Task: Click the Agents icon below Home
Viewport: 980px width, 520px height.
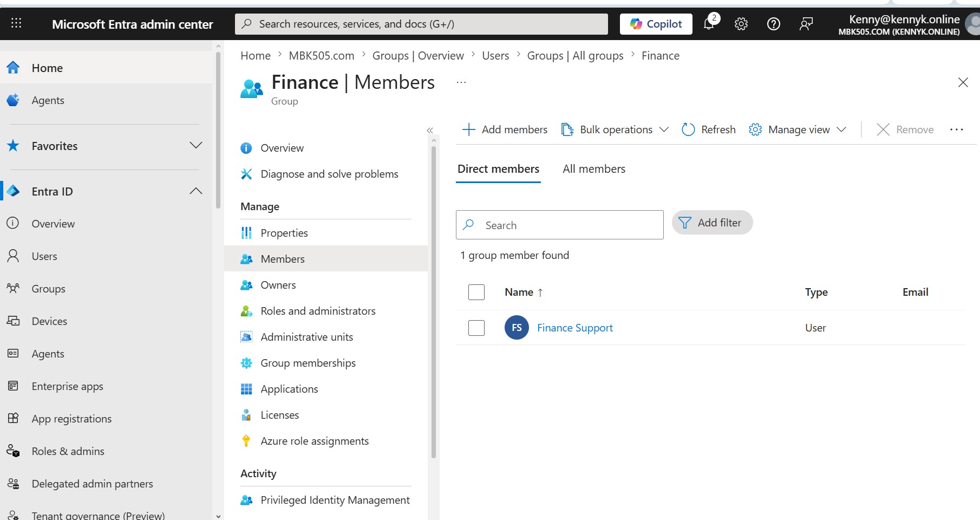Action: click(13, 100)
